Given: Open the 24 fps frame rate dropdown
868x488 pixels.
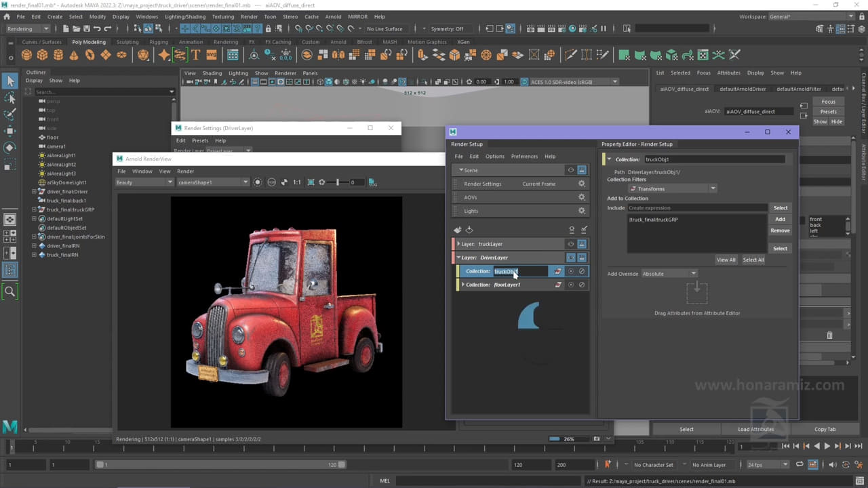Looking at the screenshot, I should pos(768,464).
